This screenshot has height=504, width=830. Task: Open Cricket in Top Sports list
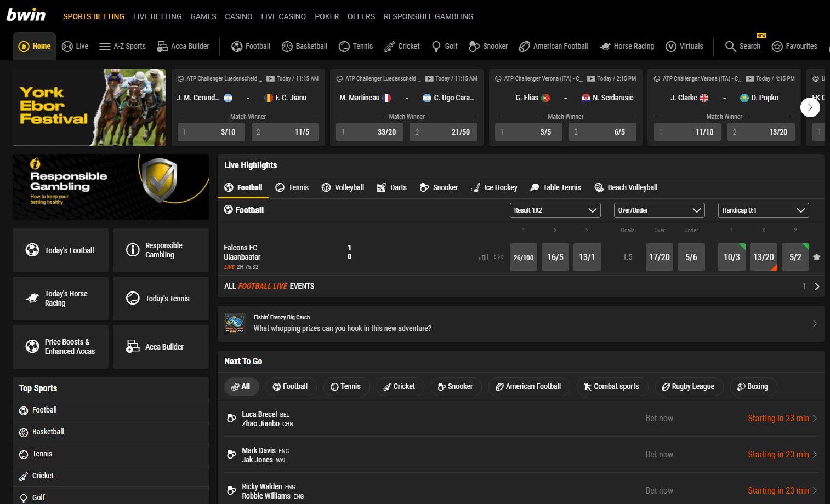pyautogui.click(x=111, y=476)
